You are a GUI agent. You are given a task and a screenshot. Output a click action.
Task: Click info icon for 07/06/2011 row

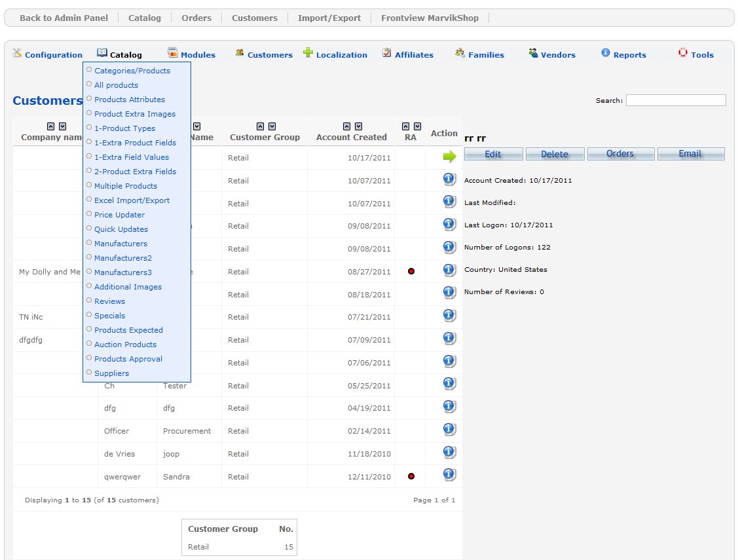pos(449,362)
